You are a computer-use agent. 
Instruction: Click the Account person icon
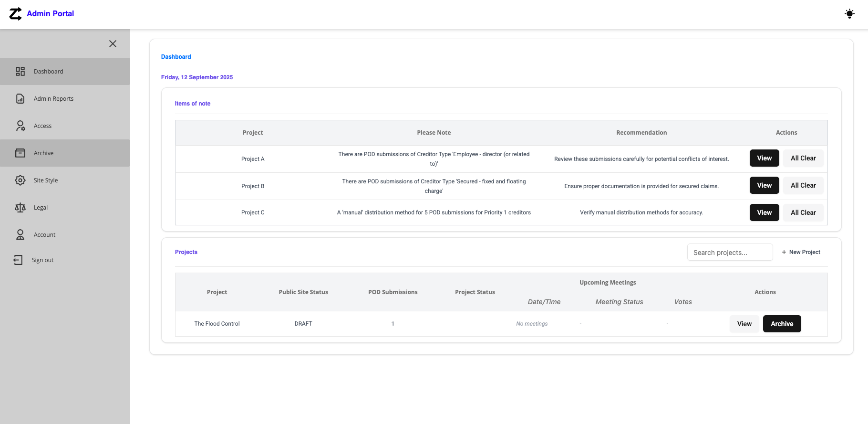[20, 235]
